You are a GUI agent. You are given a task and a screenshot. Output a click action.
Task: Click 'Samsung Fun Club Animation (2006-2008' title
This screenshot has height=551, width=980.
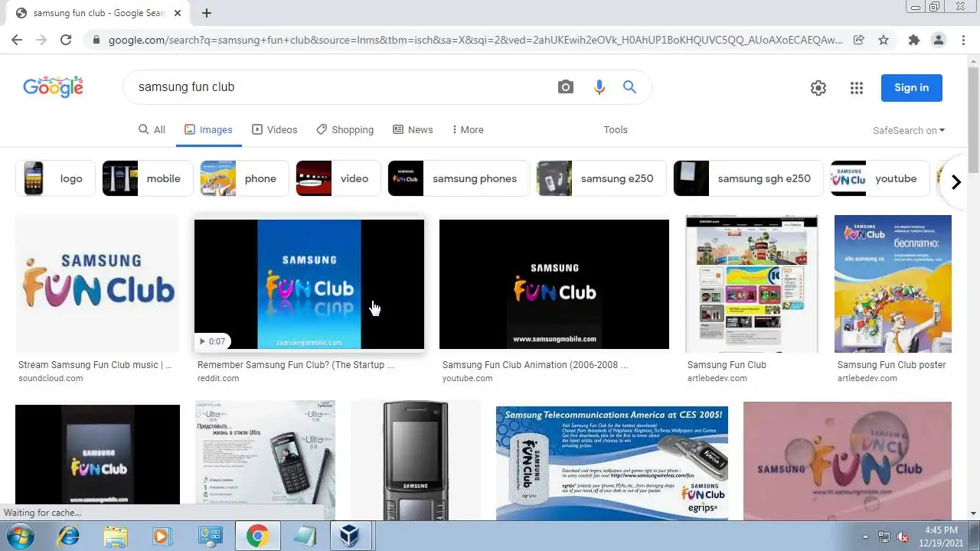point(535,365)
